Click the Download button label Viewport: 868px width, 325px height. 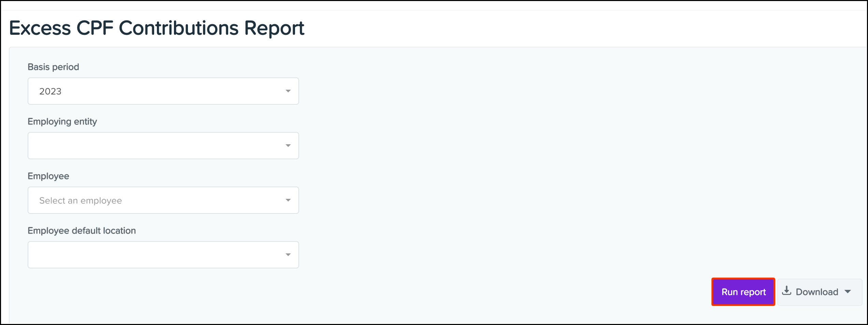click(x=817, y=292)
